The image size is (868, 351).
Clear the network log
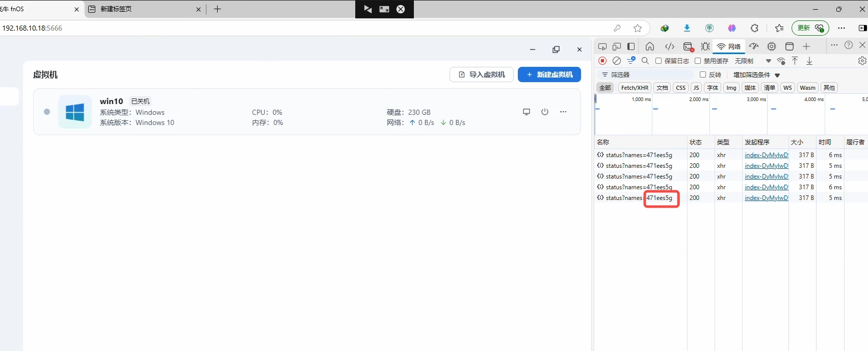617,61
